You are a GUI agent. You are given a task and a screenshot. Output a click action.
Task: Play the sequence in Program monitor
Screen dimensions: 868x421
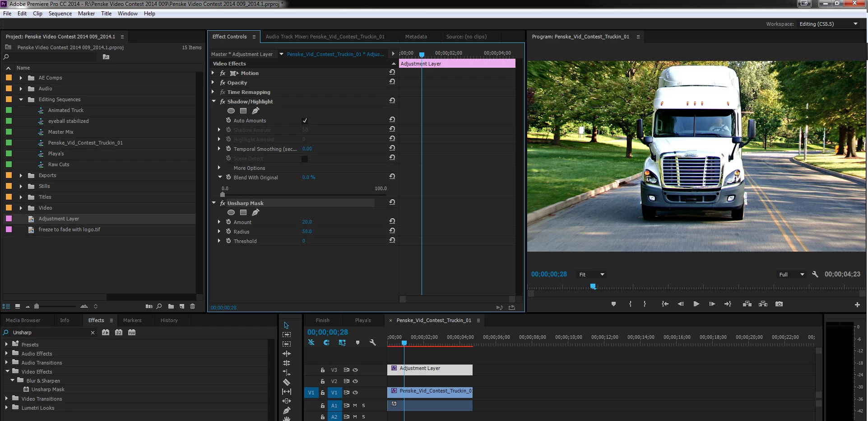(x=696, y=304)
